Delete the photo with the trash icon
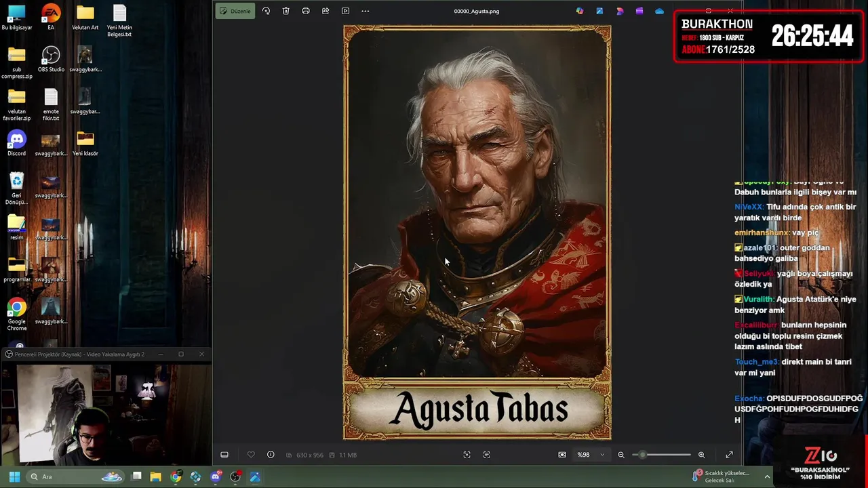The height and width of the screenshot is (488, 868). tap(285, 11)
